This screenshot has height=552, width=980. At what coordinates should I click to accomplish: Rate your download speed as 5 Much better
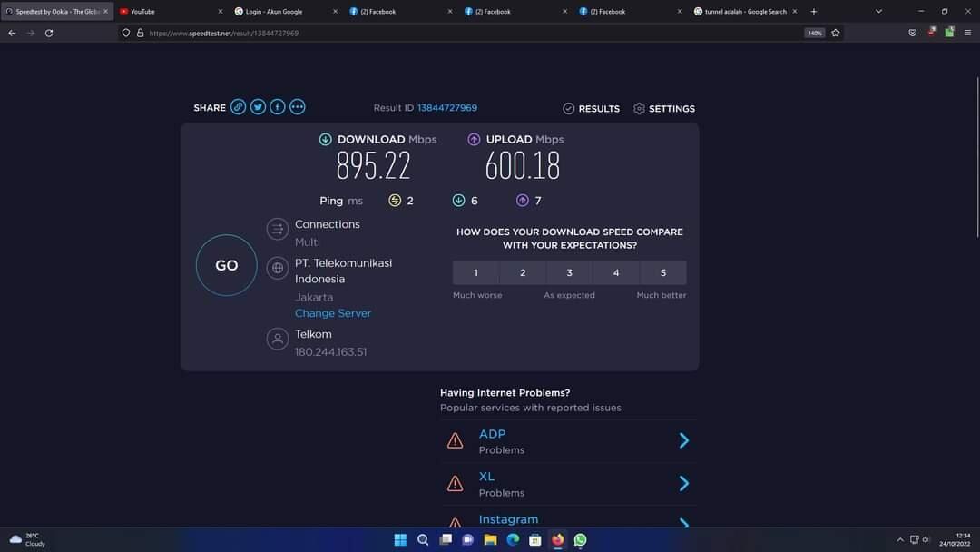662,272
